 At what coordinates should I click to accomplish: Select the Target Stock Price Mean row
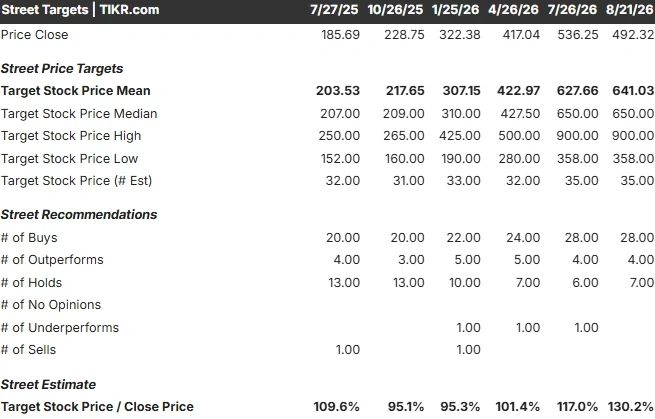click(x=328, y=91)
